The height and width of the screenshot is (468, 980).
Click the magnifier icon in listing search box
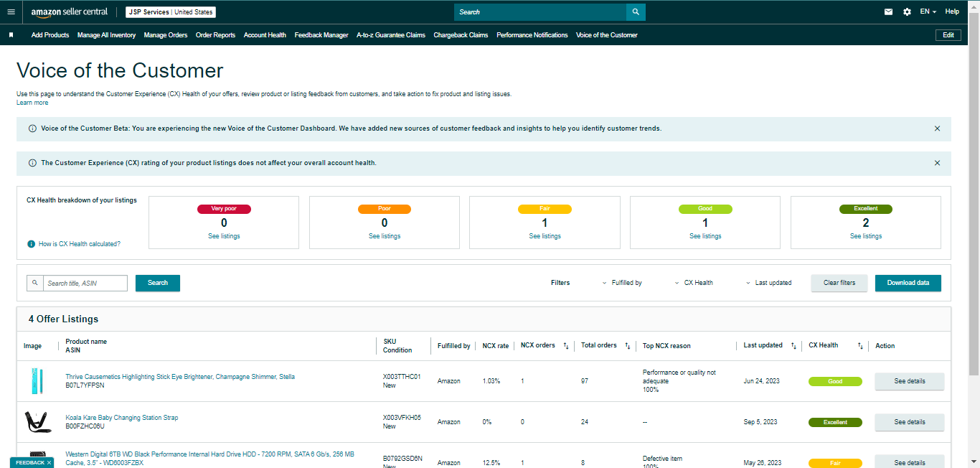[35, 283]
